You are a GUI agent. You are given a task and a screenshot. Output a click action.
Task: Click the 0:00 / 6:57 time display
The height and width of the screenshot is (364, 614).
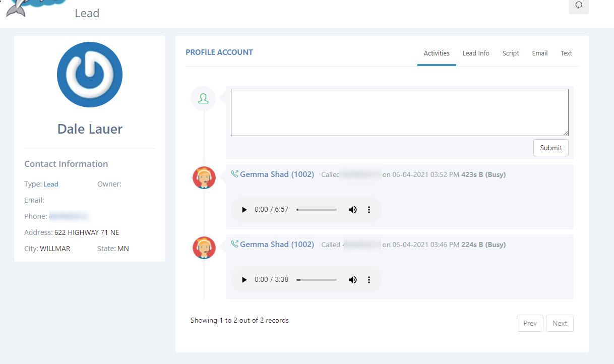click(271, 210)
